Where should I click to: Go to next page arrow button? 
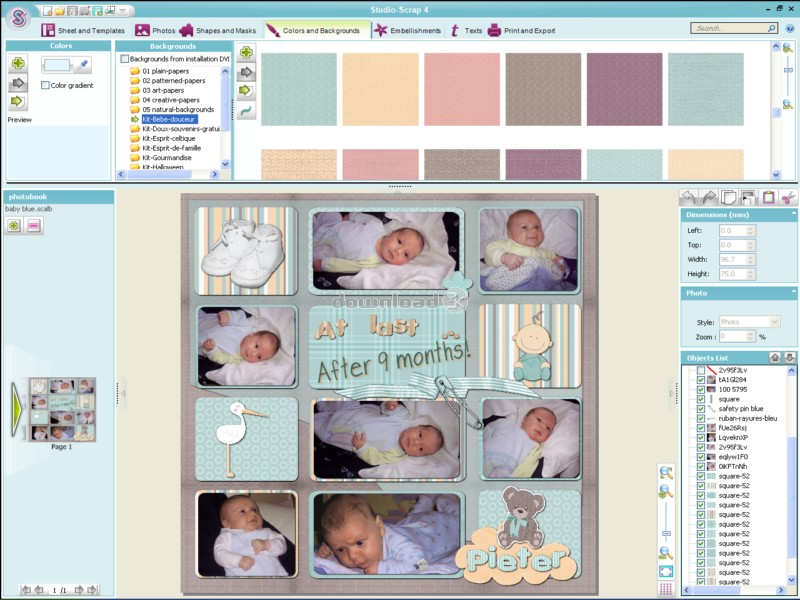click(80, 590)
